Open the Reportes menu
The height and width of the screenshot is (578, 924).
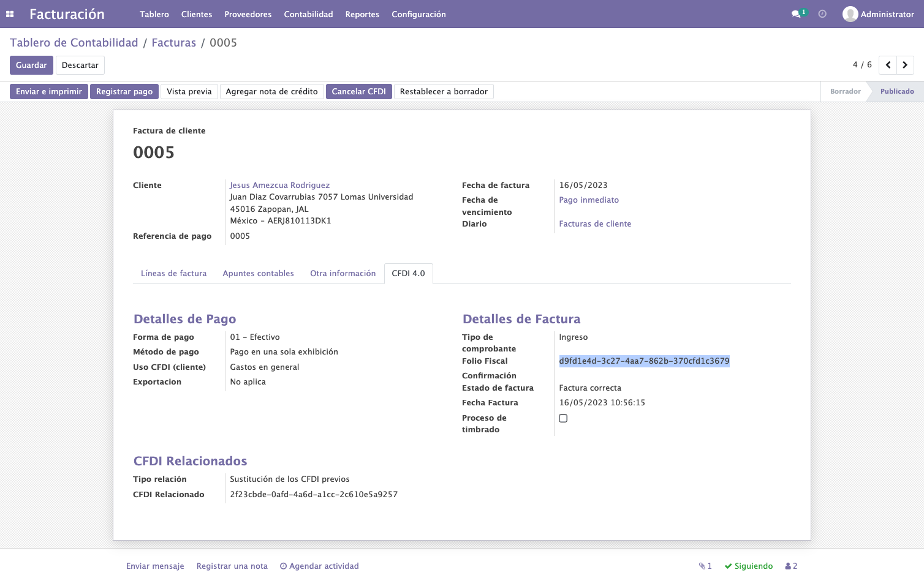pyautogui.click(x=362, y=14)
